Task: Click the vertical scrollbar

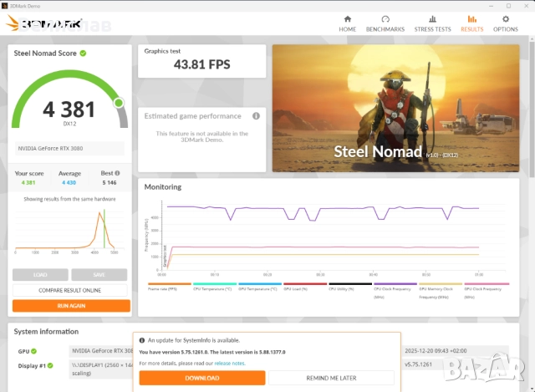Action: (532, 109)
